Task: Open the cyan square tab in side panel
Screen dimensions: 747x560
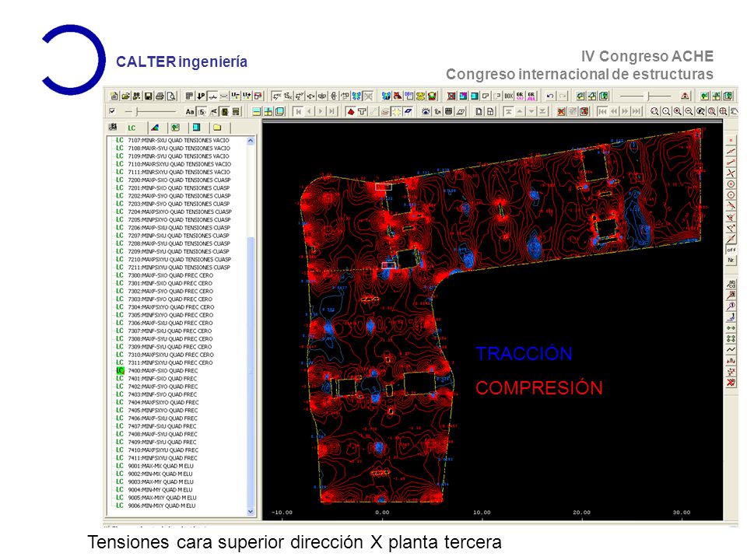Action: coord(196,128)
